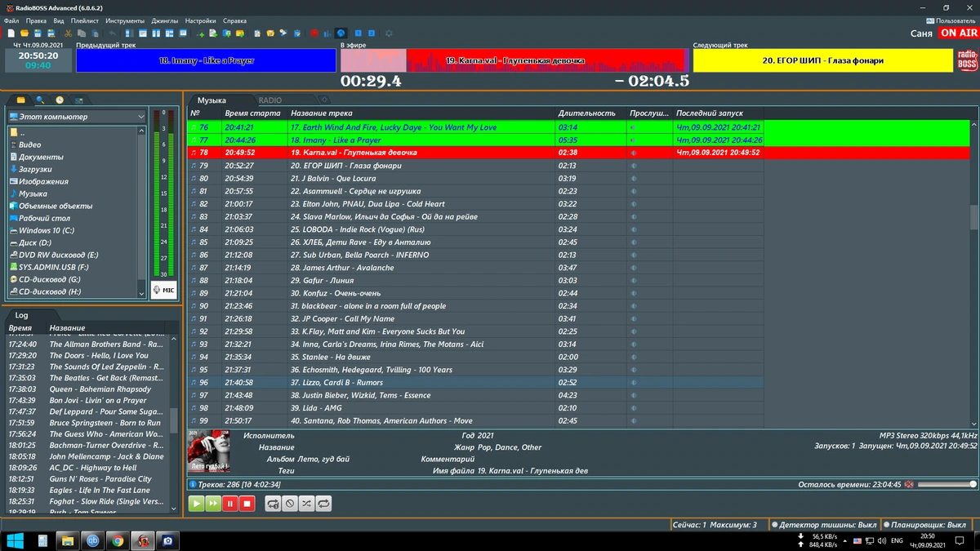Viewport: 980px width, 551px height.
Task: Open the 'Плейлист' menu
Action: tap(85, 20)
